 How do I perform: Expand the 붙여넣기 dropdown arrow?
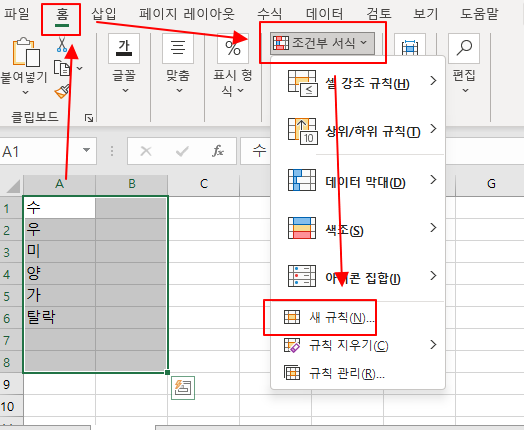(25, 93)
